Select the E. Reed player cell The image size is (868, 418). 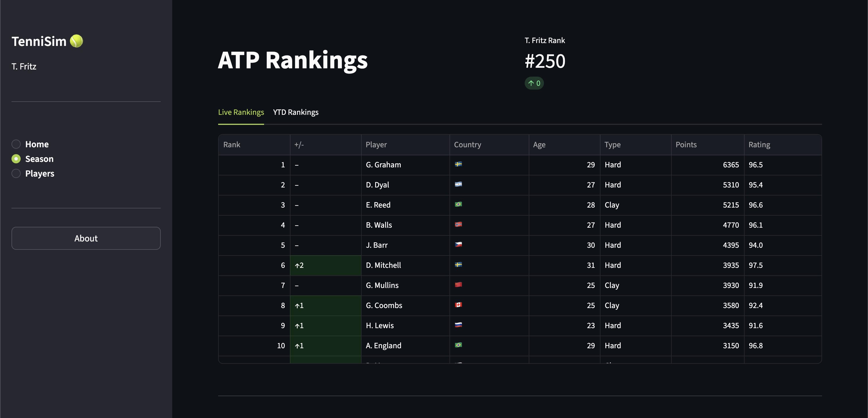(378, 205)
